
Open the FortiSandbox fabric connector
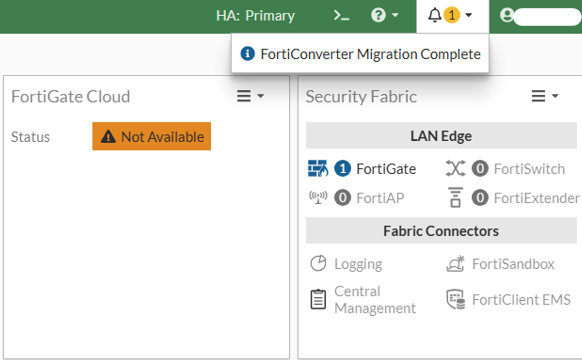513,264
